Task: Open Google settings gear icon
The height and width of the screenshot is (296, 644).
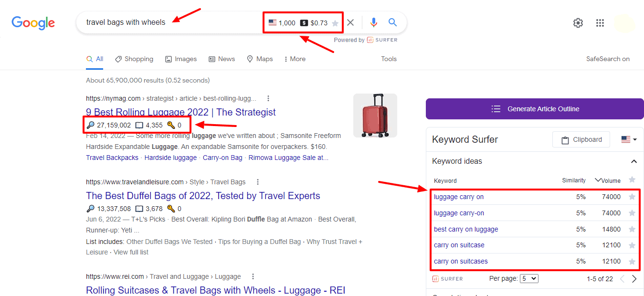Action: coord(578,23)
